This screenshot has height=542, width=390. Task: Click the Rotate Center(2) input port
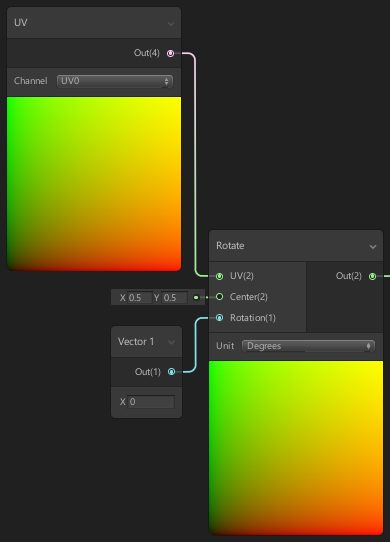[x=220, y=297]
